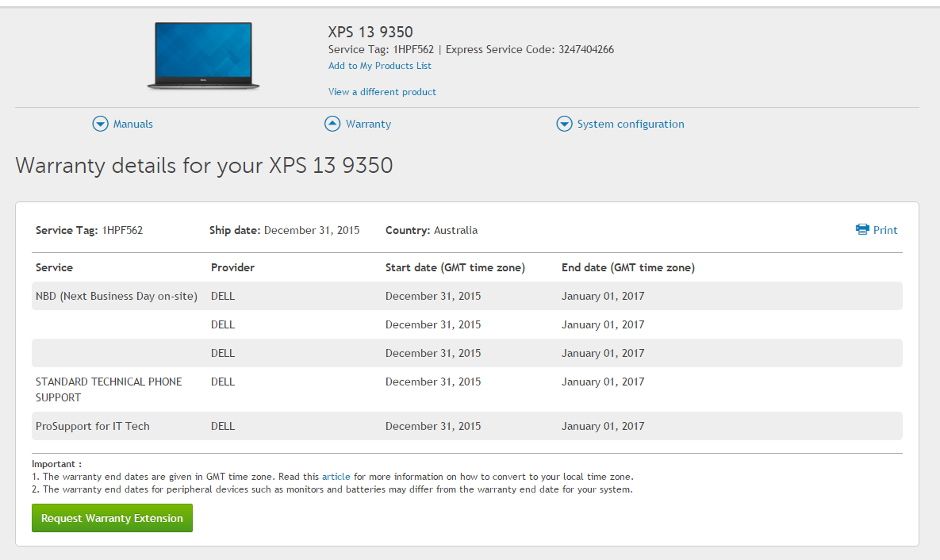Open the time zone article link

pyautogui.click(x=336, y=477)
